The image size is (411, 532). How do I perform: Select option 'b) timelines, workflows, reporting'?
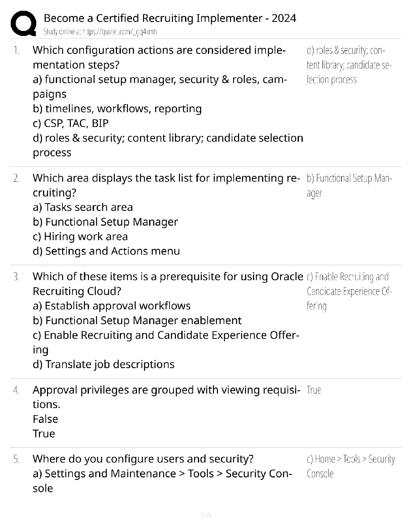(117, 109)
